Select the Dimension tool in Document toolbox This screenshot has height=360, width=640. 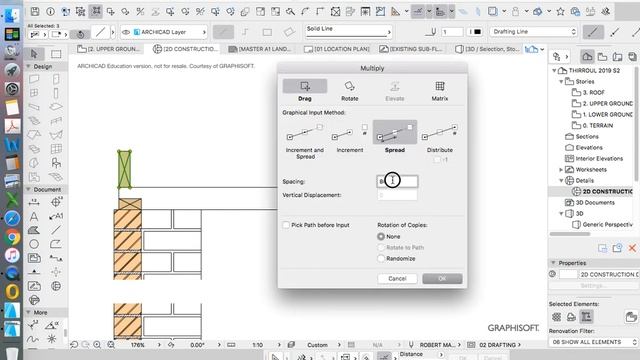click(34, 202)
